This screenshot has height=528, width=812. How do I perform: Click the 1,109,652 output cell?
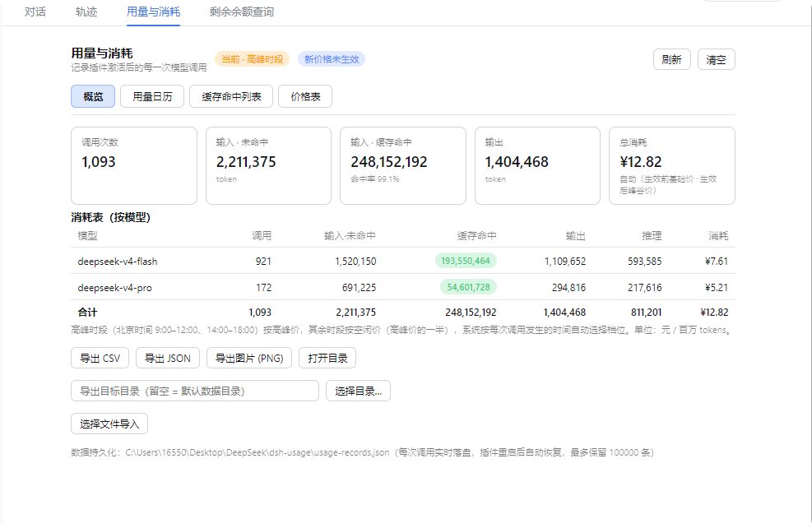565,262
